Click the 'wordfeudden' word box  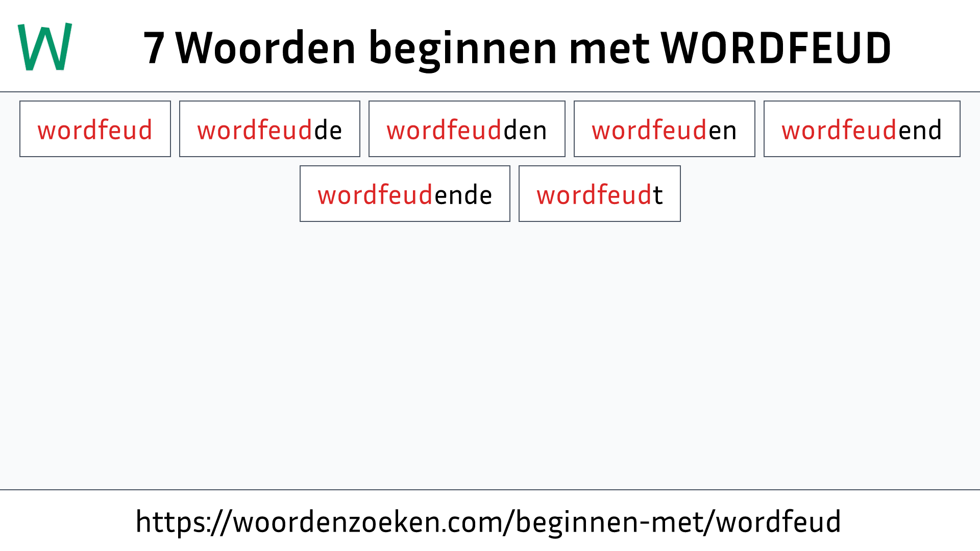click(467, 129)
